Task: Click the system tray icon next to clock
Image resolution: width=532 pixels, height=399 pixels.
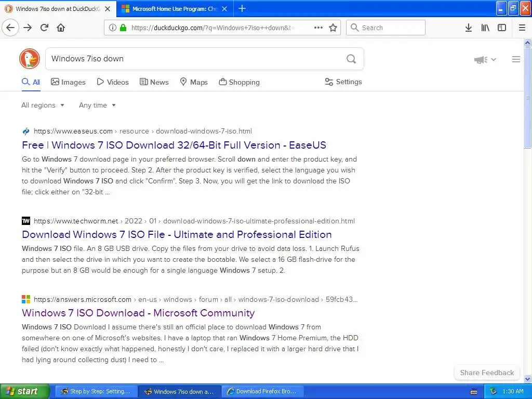Action: pos(493,391)
